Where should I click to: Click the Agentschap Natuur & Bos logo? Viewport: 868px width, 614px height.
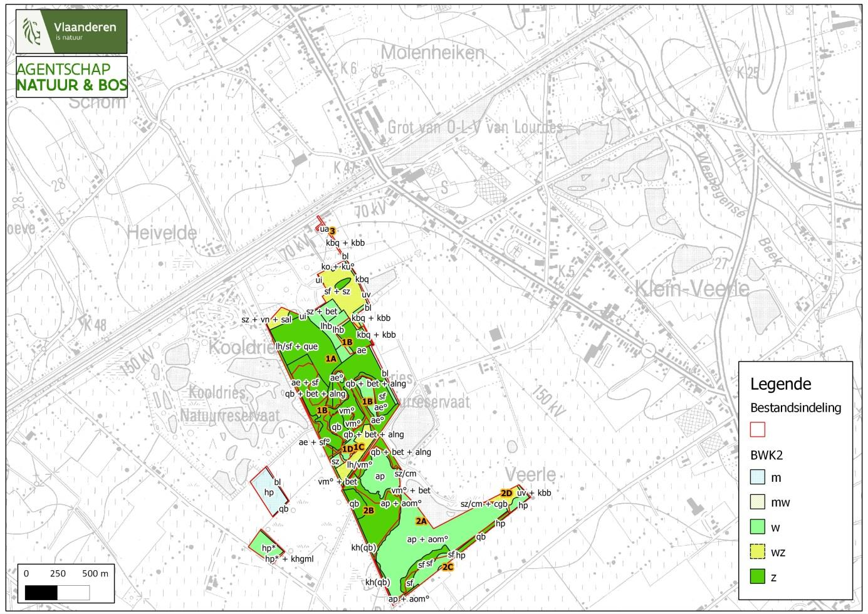coord(72,77)
